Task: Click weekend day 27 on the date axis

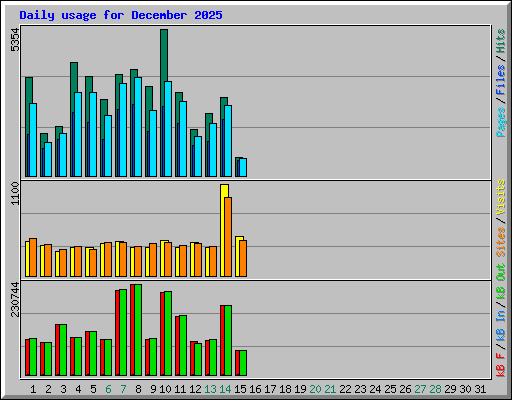Action: click(x=420, y=389)
